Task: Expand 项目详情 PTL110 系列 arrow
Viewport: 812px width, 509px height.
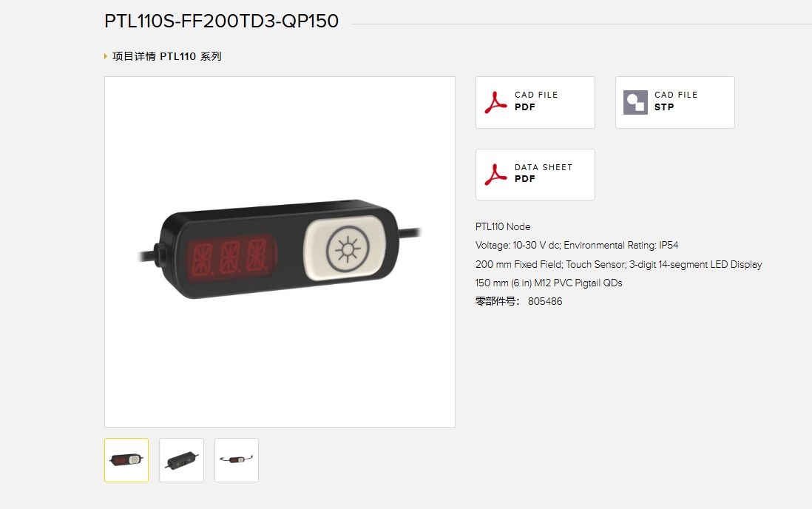Action: [106, 56]
